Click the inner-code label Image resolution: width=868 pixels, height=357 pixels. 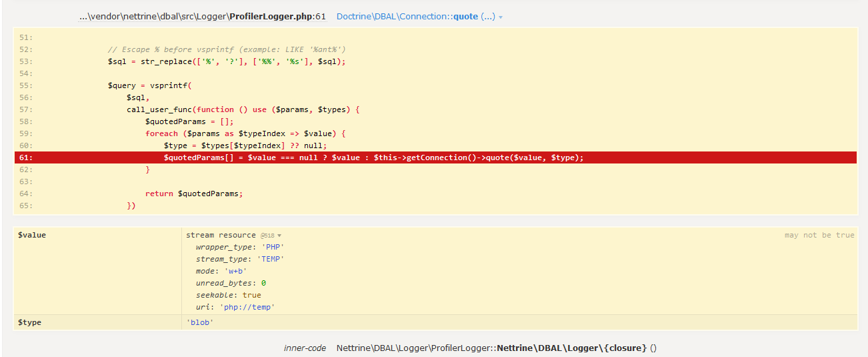click(x=305, y=348)
